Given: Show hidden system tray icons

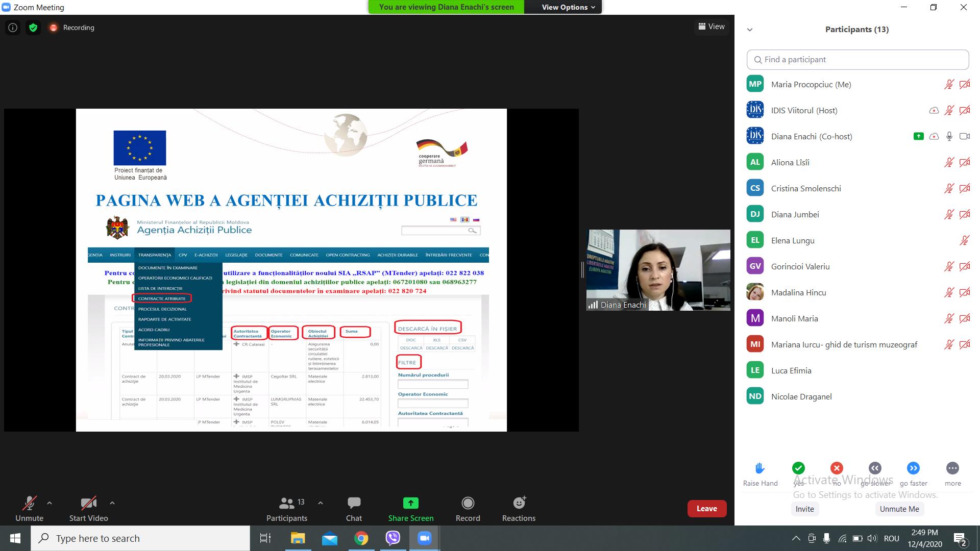Looking at the screenshot, I should 796,538.
